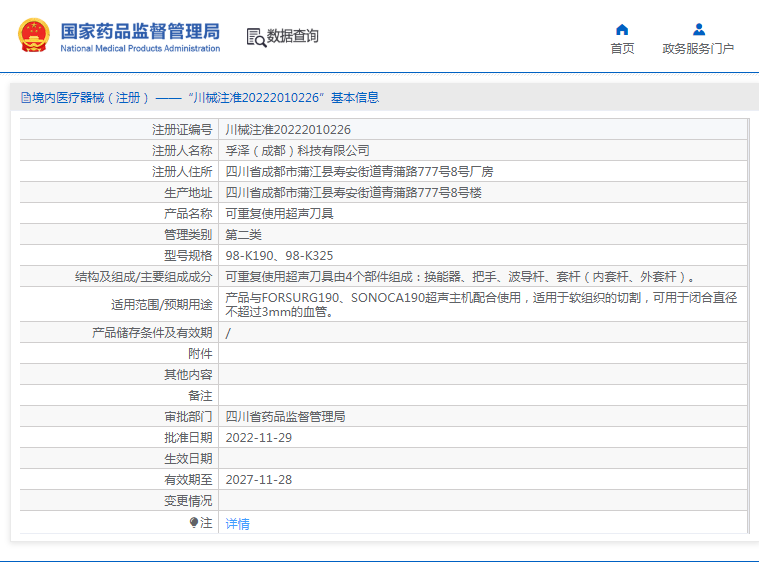Click the 数据查询 magnifier document icon
The width and height of the screenshot is (759, 562).
coord(256,37)
